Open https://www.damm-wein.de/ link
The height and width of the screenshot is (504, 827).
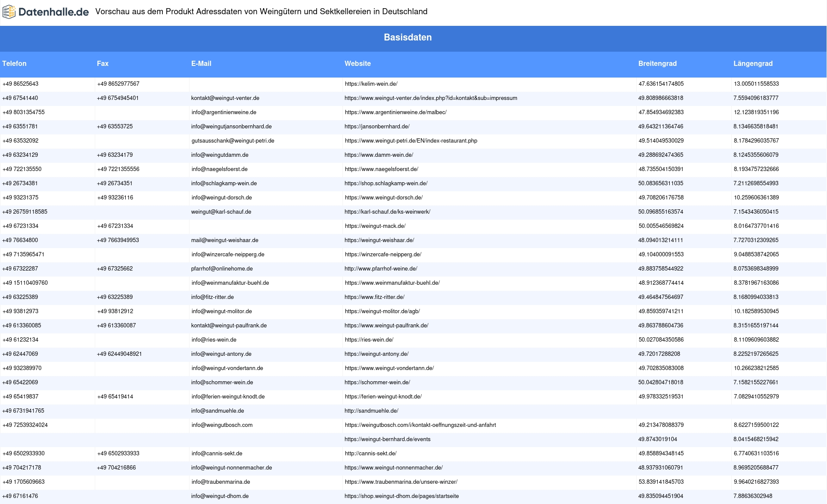(379, 155)
